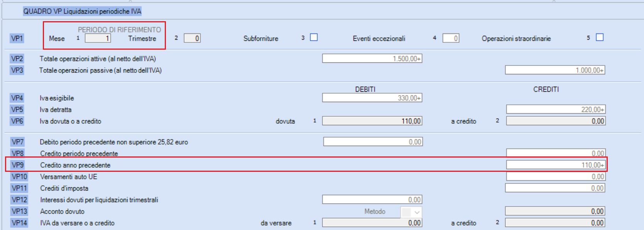Click the VP7 row label

[x=17, y=142]
